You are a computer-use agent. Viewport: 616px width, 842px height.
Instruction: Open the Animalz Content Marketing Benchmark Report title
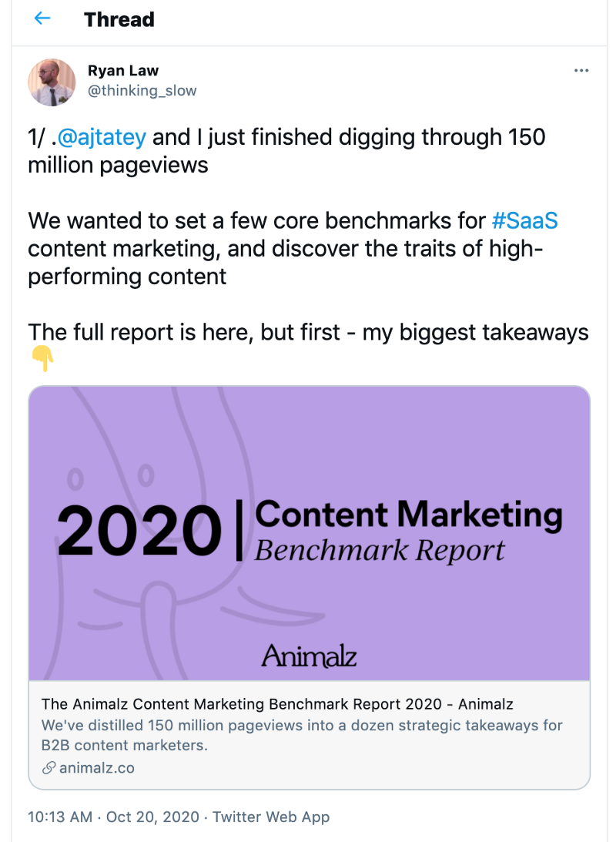[x=277, y=704]
